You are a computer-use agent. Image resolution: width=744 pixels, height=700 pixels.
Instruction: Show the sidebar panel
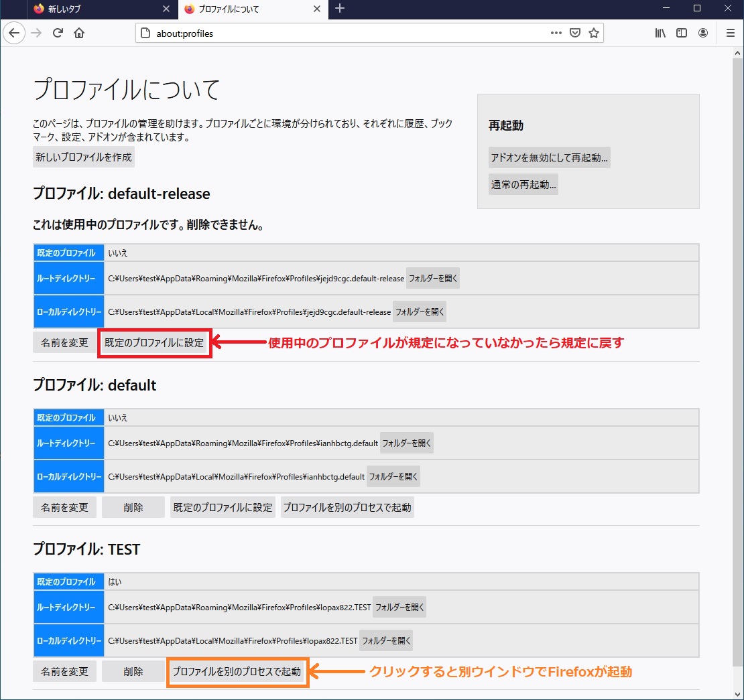(682, 33)
